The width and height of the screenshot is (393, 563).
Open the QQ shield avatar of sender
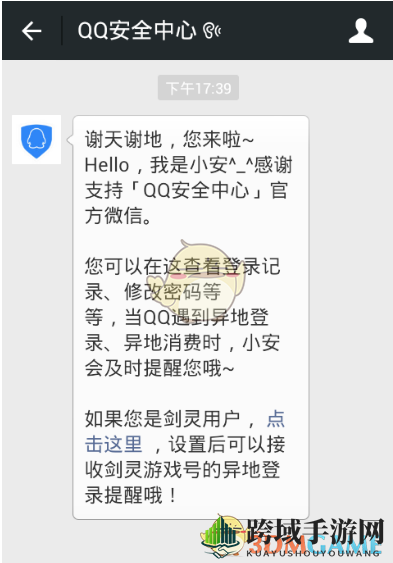coord(36,140)
